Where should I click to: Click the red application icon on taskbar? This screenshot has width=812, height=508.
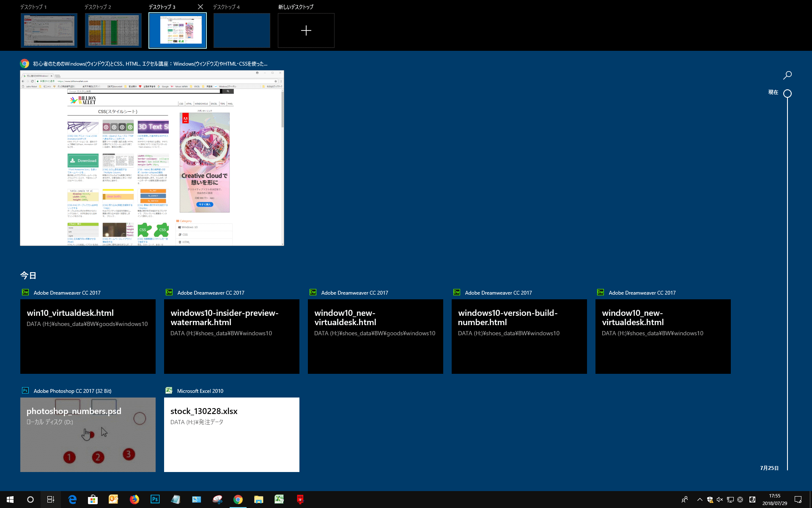pyautogui.click(x=300, y=500)
